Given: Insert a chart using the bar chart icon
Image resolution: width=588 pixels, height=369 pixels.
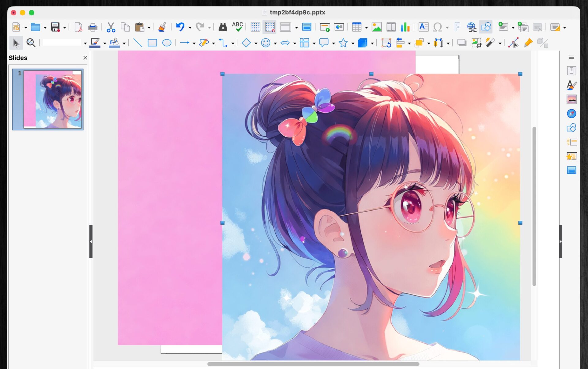Looking at the screenshot, I should coord(405,27).
